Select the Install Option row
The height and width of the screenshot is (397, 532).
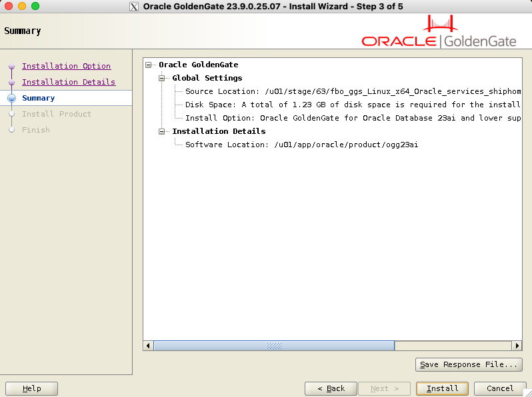[353, 118]
